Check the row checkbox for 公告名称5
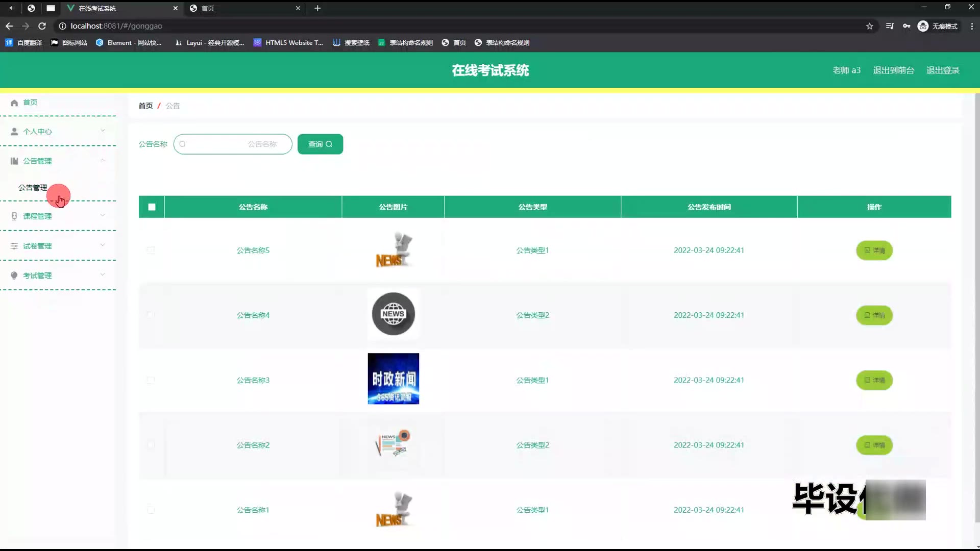This screenshot has height=551, width=980. point(151,251)
